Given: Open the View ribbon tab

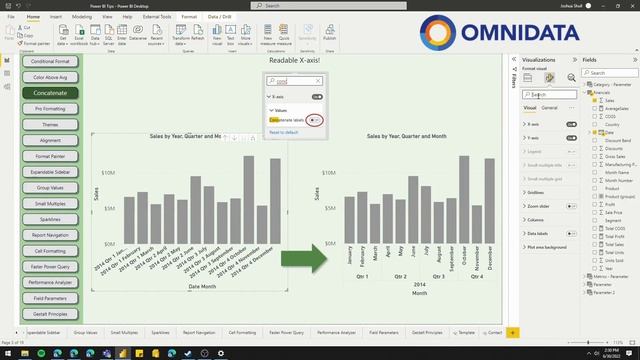Looking at the screenshot, I should 107,17.
